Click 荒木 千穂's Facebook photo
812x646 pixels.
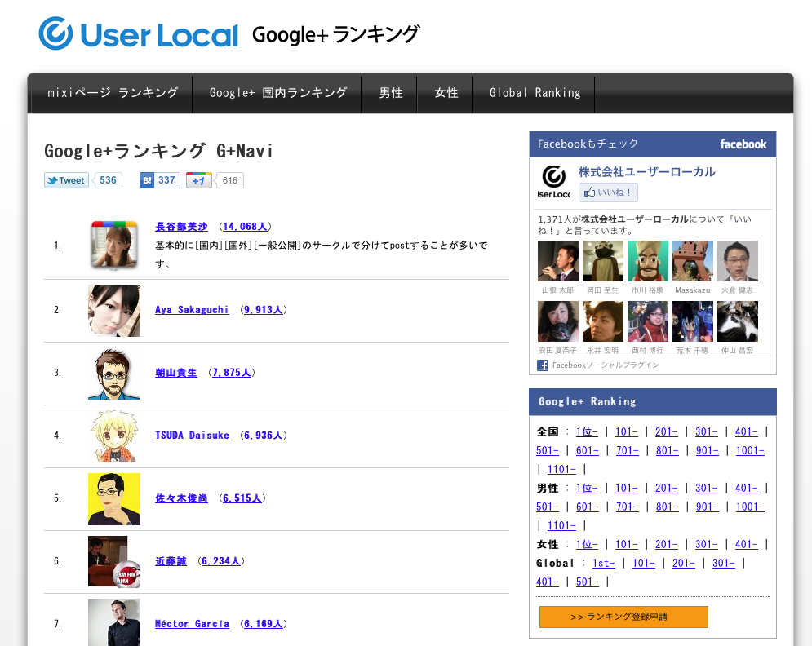[x=693, y=321]
